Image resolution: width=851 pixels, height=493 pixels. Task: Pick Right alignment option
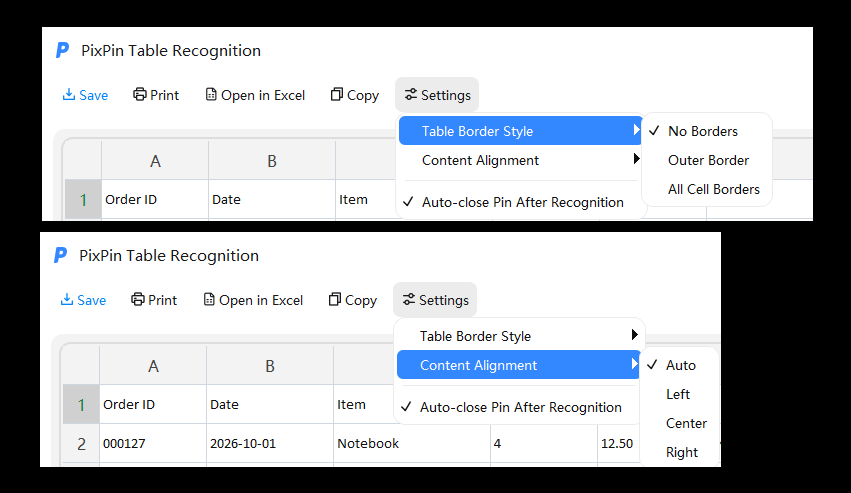tap(682, 452)
